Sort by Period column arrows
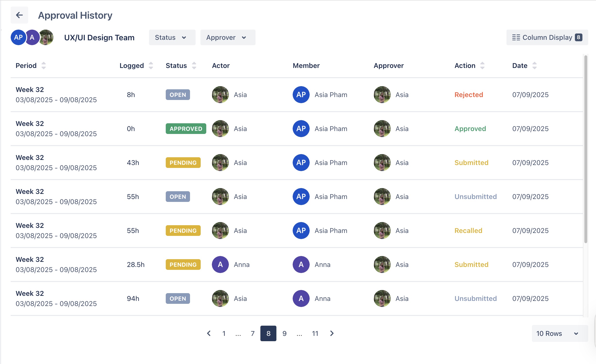The width and height of the screenshot is (596, 364). (x=43, y=66)
